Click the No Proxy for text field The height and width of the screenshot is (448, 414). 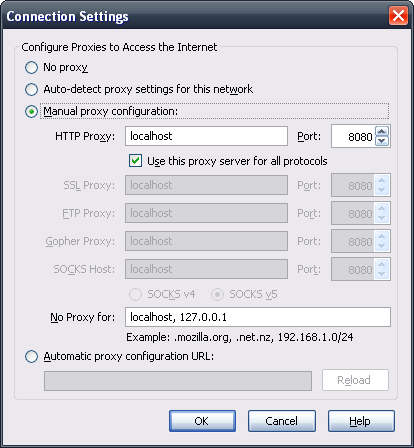click(258, 317)
